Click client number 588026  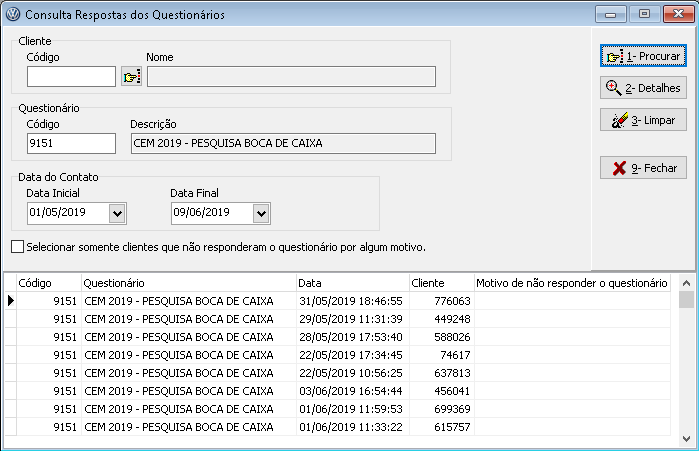coord(452,337)
